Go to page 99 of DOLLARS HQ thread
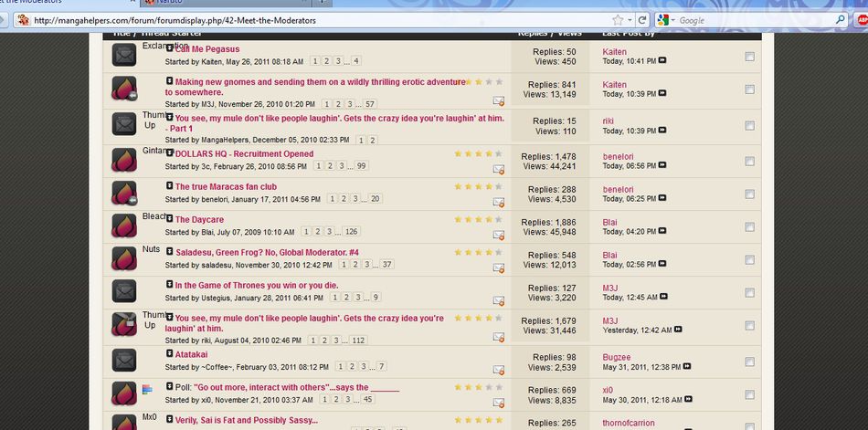Viewport: 868px width, 430px height. (x=362, y=165)
